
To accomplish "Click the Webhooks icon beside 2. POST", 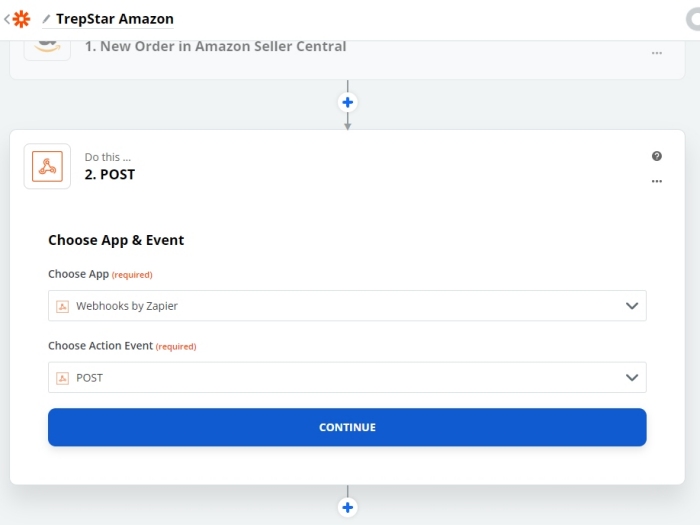I will (x=47, y=167).
